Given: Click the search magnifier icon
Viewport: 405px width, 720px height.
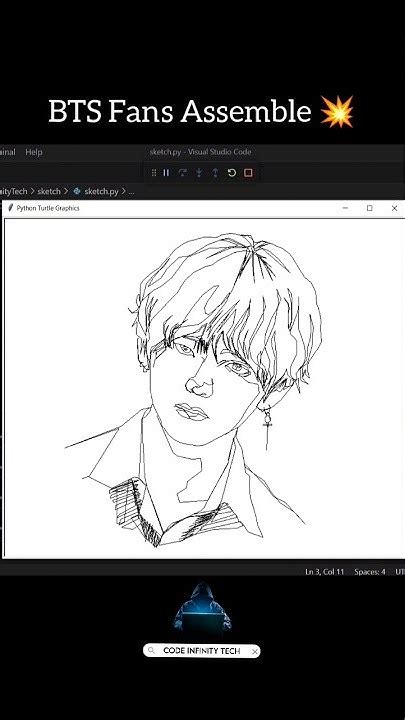Looking at the screenshot, I should pyautogui.click(x=152, y=651).
